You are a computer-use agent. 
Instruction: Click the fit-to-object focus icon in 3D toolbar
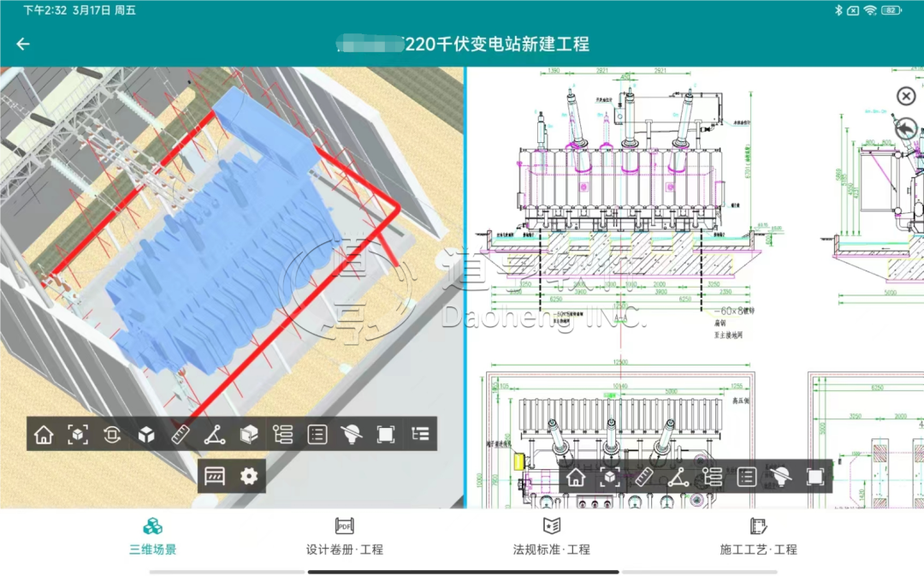coord(78,435)
